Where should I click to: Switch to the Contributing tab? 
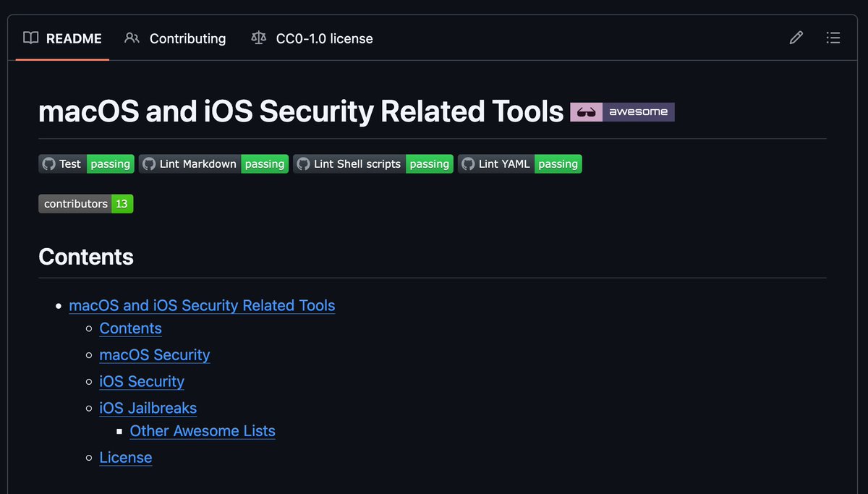(175, 38)
